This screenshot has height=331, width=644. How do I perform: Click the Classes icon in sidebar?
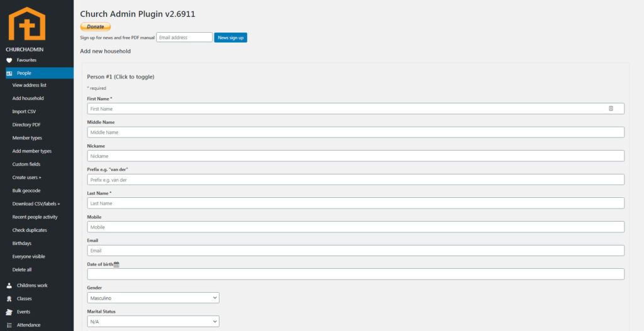9,299
